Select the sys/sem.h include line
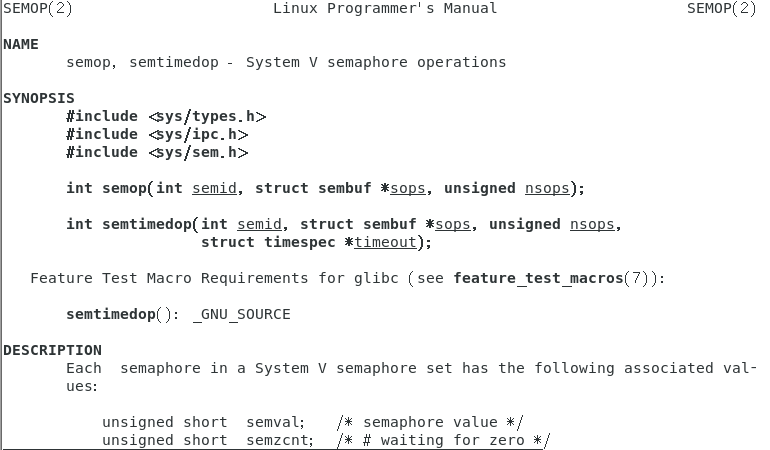This screenshot has width=770, height=450. (157, 152)
